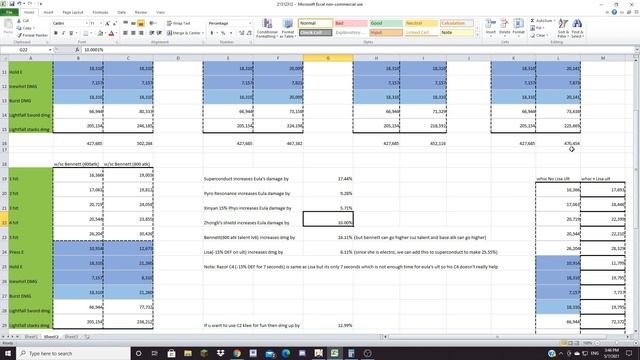The height and width of the screenshot is (360, 640).
Task: Toggle italic formatting
Action: [x=63, y=33]
